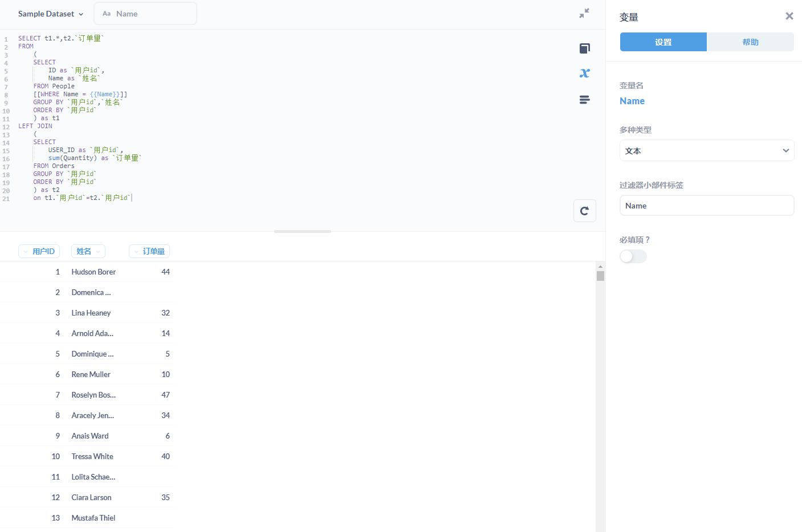Image resolution: width=802 pixels, height=532 pixels.
Task: Place cursor on the LEFT JOIN line
Action: (35, 126)
